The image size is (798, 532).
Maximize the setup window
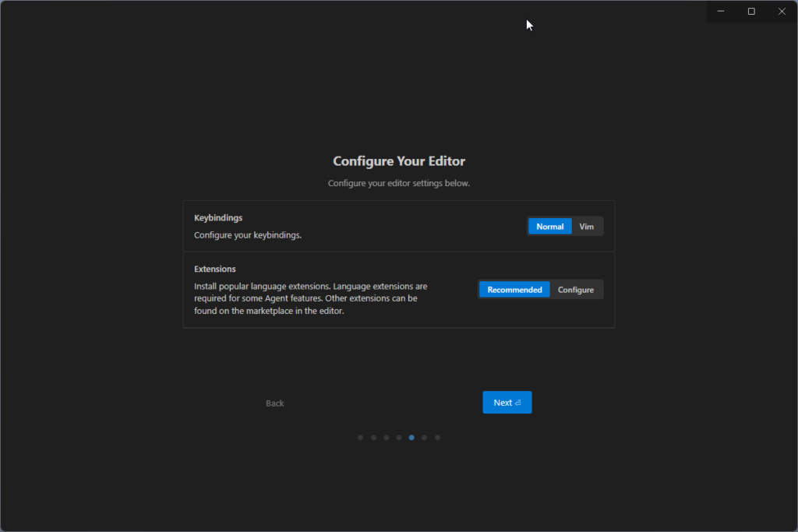(x=751, y=11)
